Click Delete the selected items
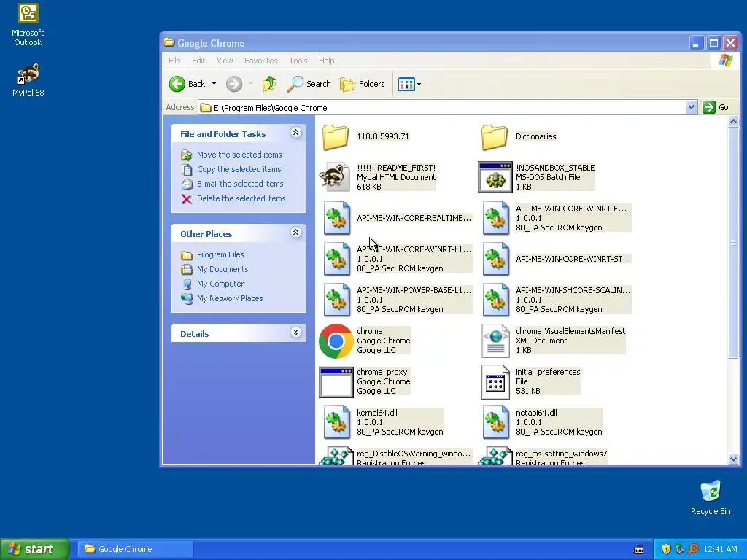 [241, 198]
